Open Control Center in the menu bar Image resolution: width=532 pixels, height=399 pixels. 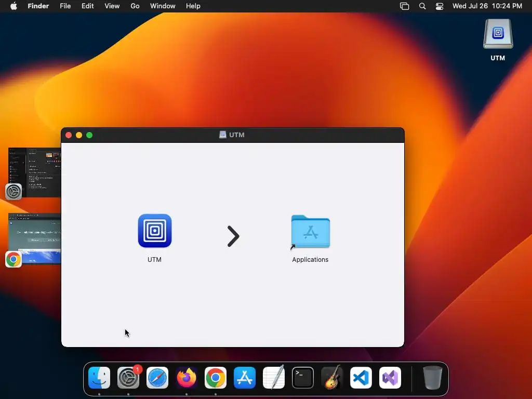tap(440, 6)
